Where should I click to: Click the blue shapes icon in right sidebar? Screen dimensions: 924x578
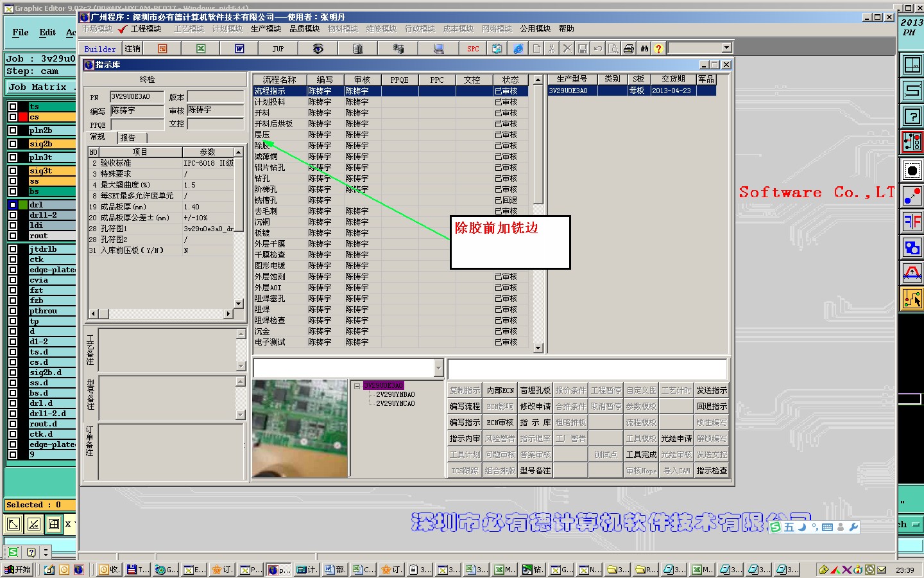912,247
